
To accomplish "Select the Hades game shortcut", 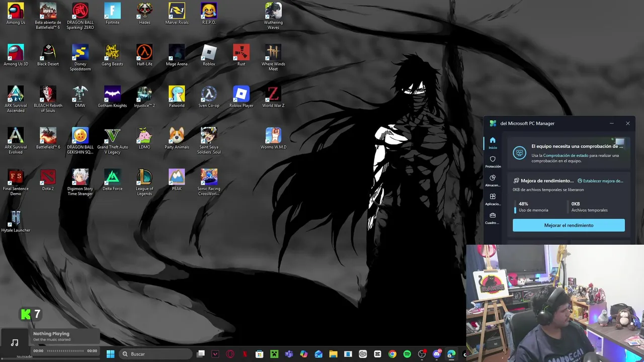I will point(144,14).
